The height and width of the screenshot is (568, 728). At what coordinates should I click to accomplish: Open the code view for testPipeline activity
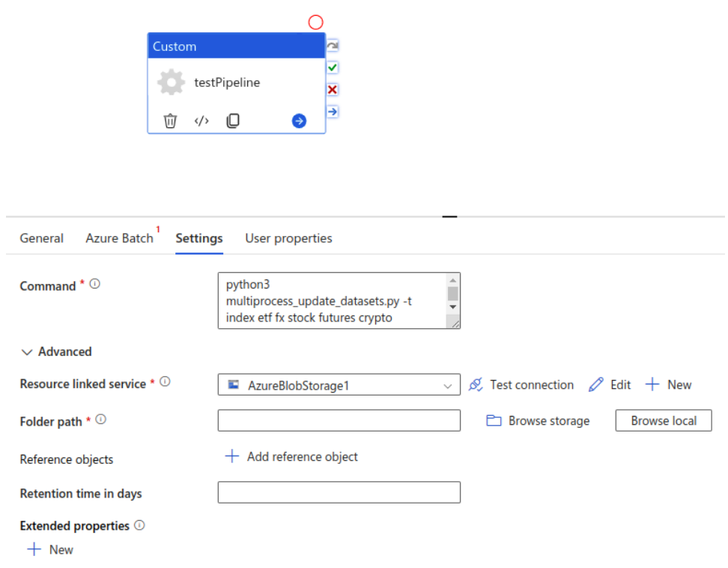(x=201, y=121)
